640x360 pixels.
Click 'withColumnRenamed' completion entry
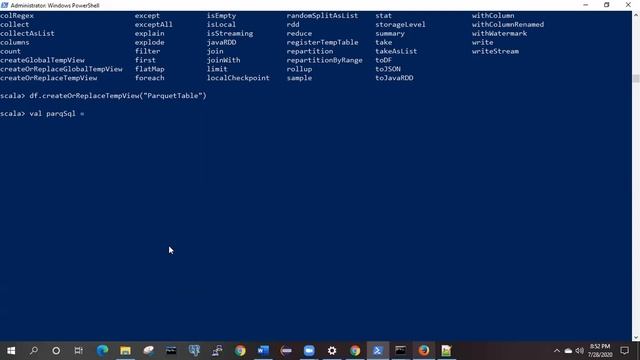(508, 24)
